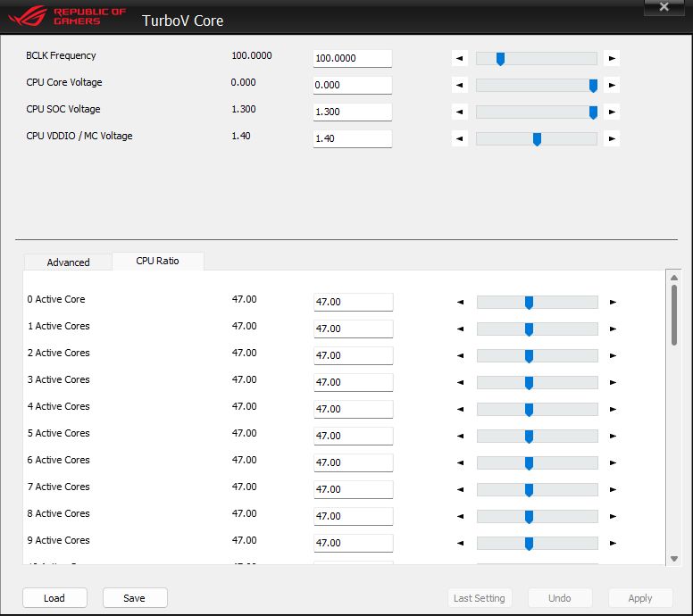Raise 6 Active Cores ratio with right arrow
Image resolution: width=693 pixels, height=616 pixels.
coord(613,463)
